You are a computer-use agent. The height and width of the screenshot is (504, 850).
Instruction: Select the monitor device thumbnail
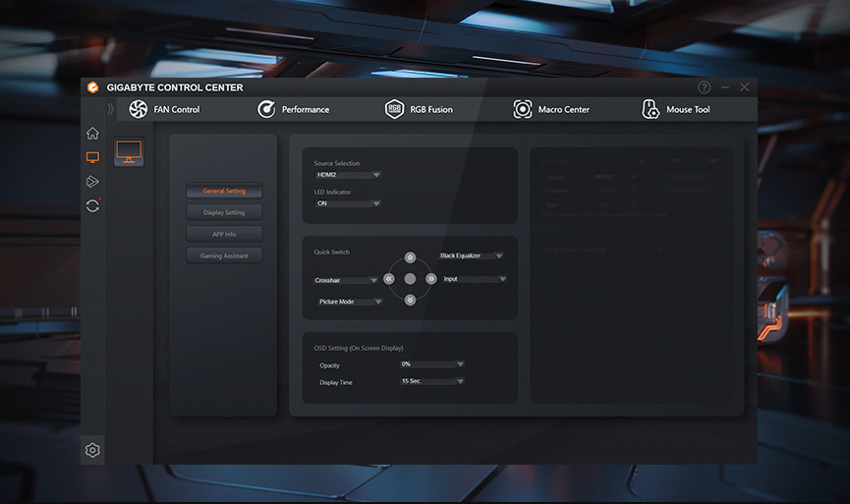coord(129,151)
